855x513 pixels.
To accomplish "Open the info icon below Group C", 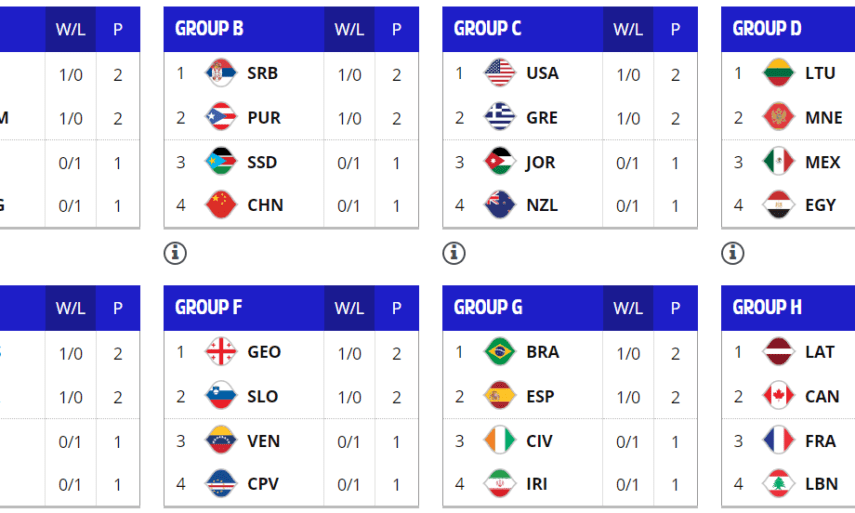I will (x=454, y=253).
